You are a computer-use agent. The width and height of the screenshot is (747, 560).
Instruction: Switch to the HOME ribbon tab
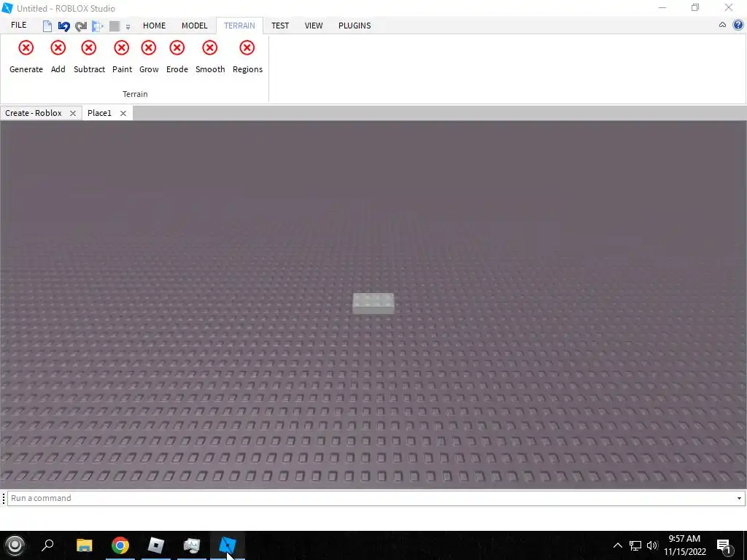155,26
